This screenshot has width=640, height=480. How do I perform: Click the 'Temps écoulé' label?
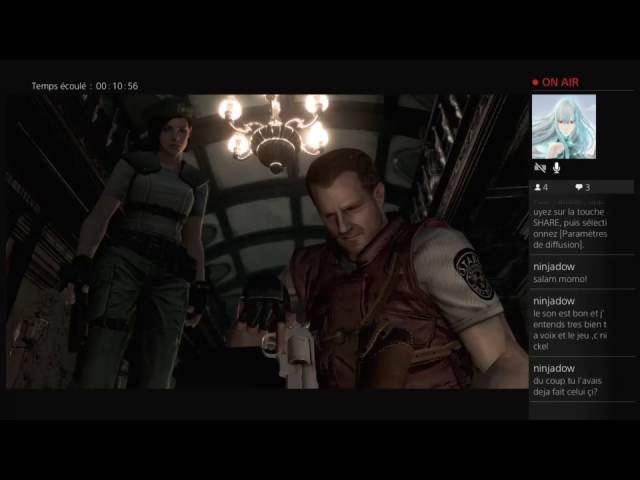click(59, 86)
